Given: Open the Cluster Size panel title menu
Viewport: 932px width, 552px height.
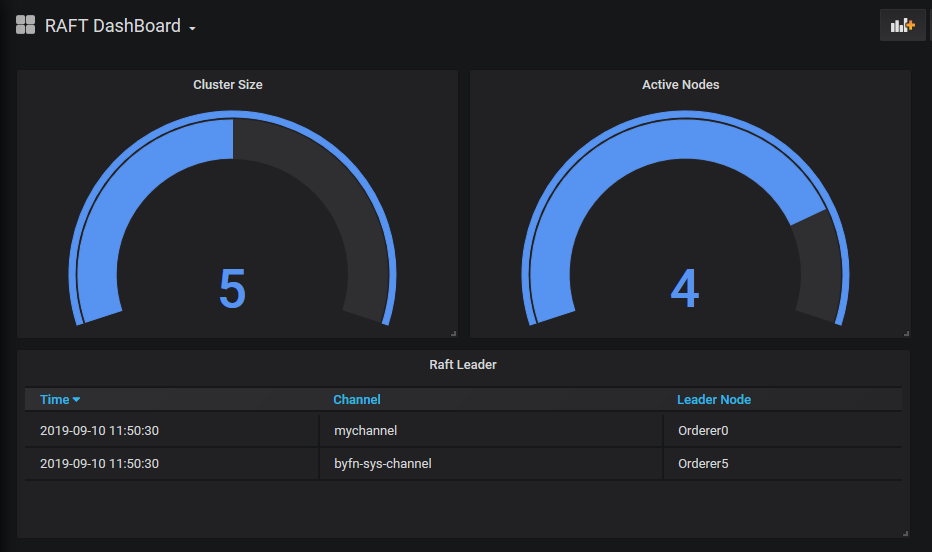Looking at the screenshot, I should 228,85.
